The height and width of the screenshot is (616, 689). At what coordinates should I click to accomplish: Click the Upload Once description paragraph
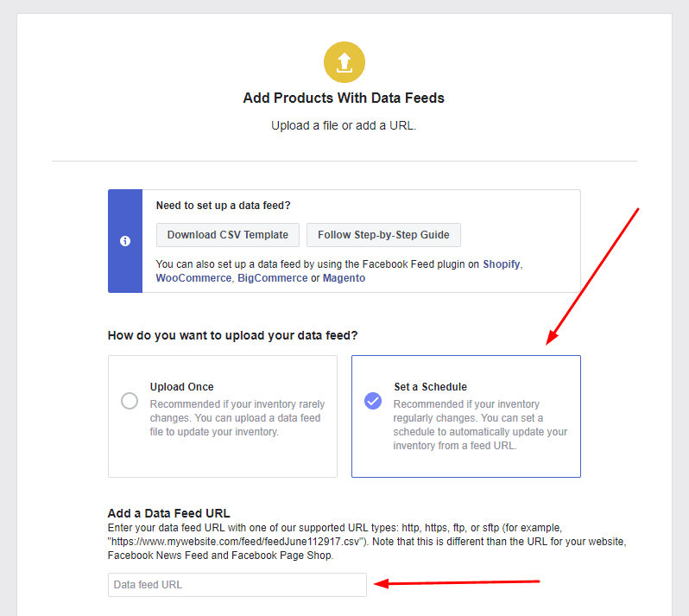pyautogui.click(x=236, y=417)
